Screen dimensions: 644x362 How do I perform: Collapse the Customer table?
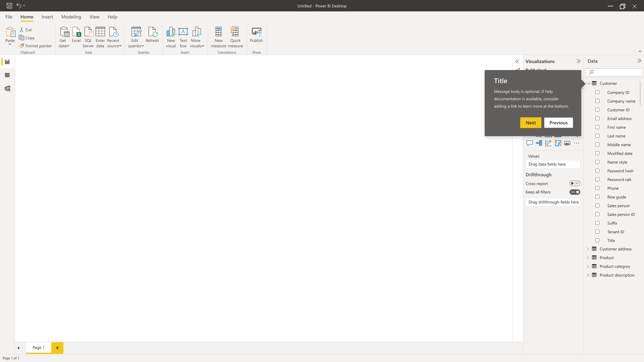click(x=588, y=83)
